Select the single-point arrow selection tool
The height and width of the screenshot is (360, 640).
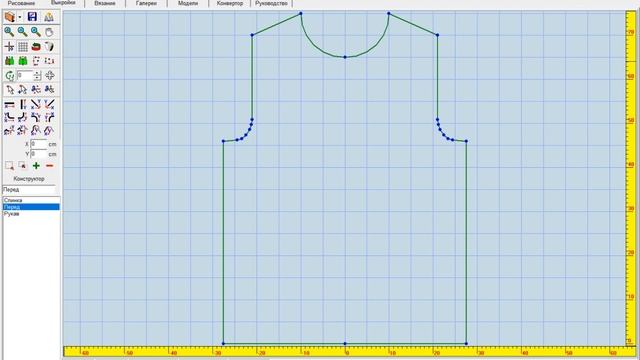tap(10, 89)
